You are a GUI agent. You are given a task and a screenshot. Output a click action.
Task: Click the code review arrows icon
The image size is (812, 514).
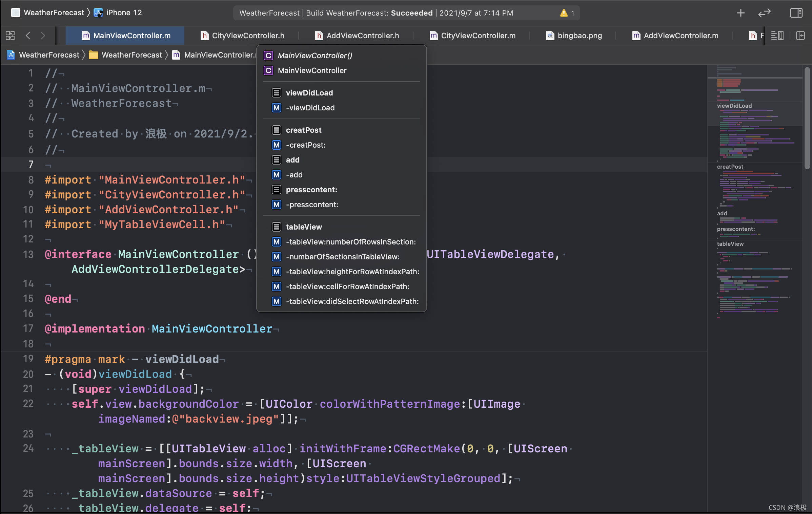[x=764, y=13]
